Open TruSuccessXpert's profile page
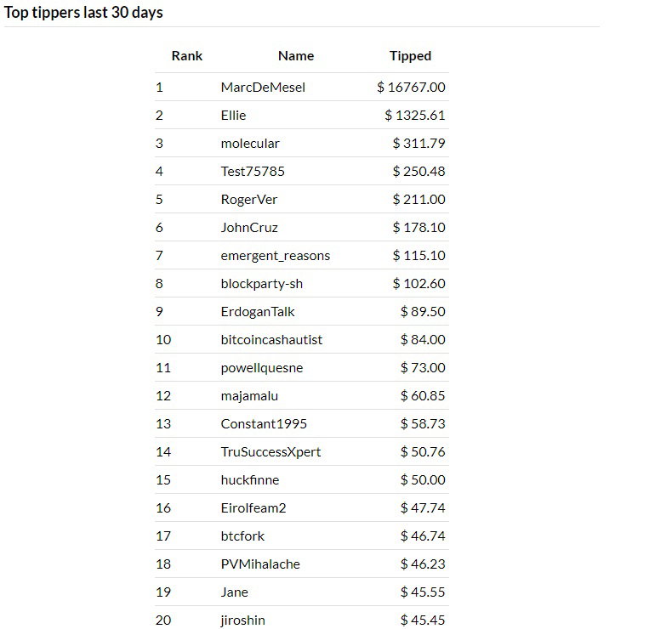672x629 pixels. (271, 451)
